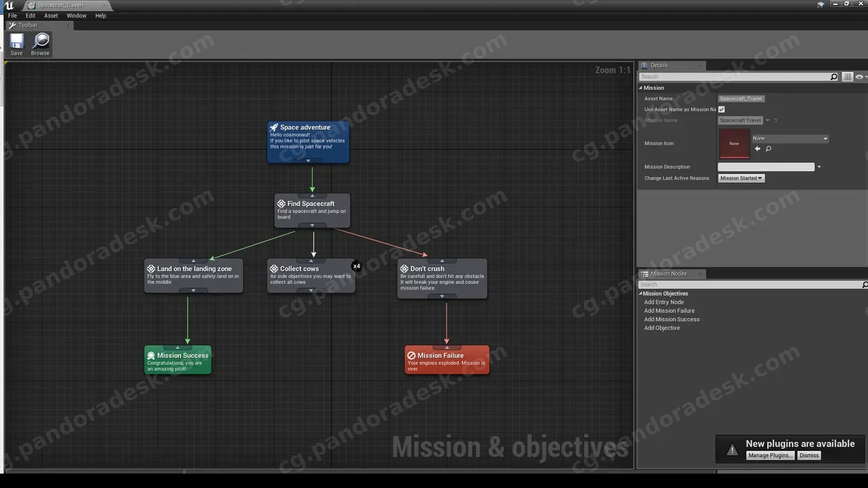The height and width of the screenshot is (488, 868).
Task: Click the rocket icon on Space adventure node
Action: (x=274, y=127)
